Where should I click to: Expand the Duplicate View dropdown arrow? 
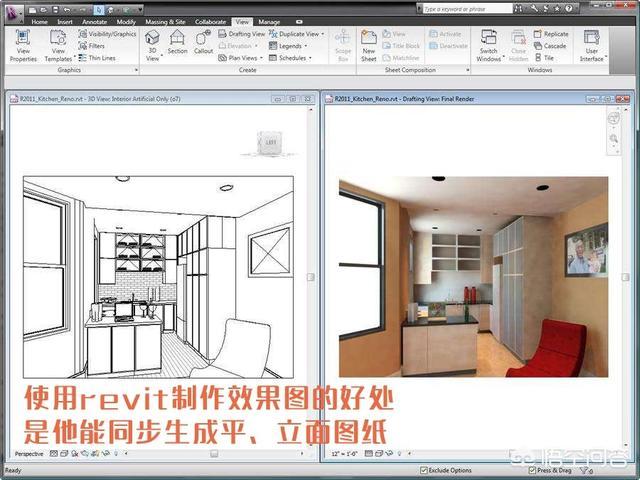pos(323,34)
